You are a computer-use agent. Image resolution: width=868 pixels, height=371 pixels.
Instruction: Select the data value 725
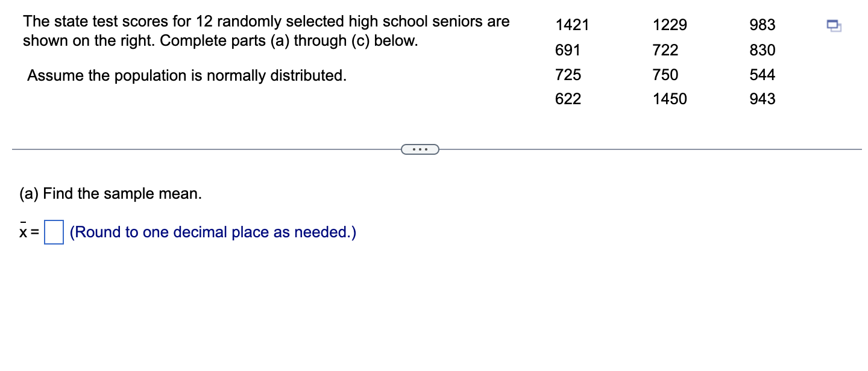568,75
